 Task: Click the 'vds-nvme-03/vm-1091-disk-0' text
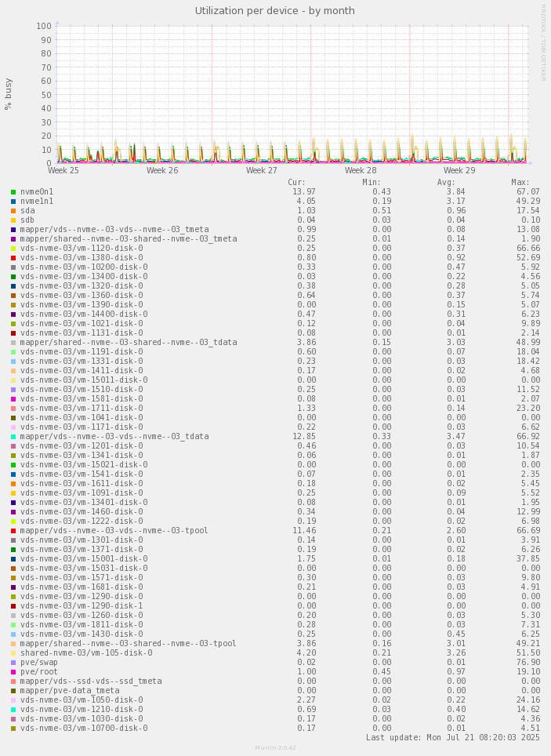(x=82, y=492)
